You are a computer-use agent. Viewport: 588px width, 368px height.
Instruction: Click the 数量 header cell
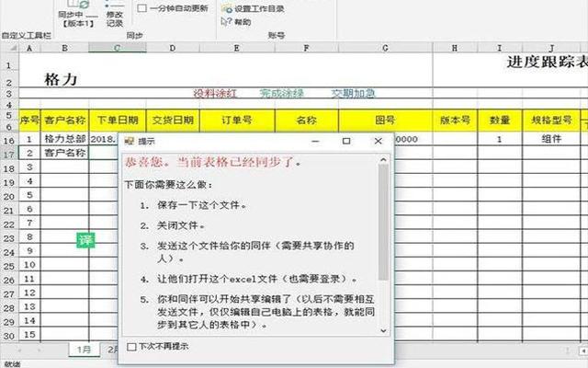pos(500,121)
